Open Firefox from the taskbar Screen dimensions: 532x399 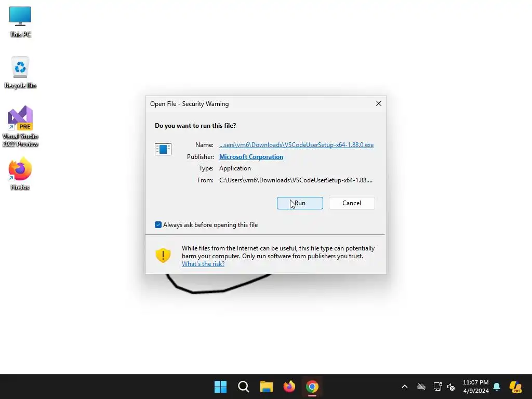click(x=289, y=387)
